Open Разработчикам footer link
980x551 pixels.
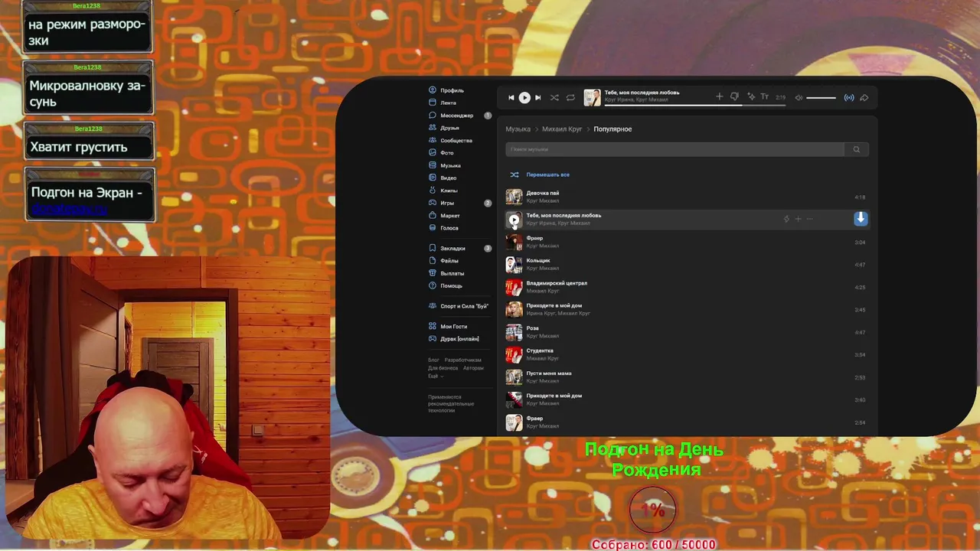(x=463, y=360)
